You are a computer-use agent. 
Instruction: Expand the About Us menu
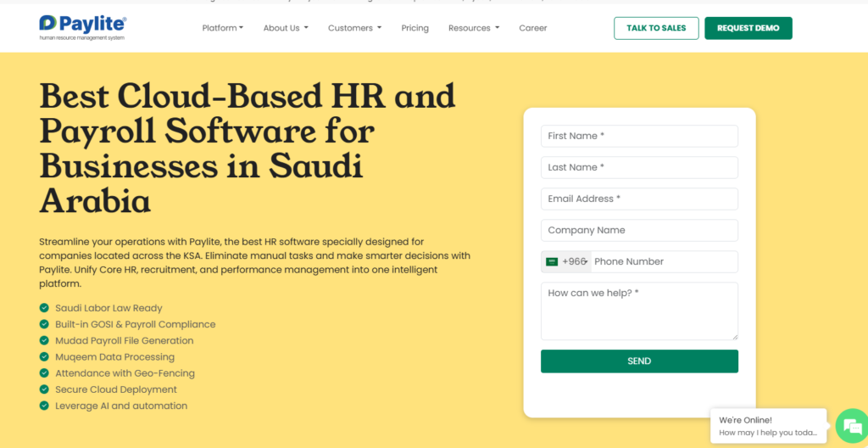(x=286, y=28)
